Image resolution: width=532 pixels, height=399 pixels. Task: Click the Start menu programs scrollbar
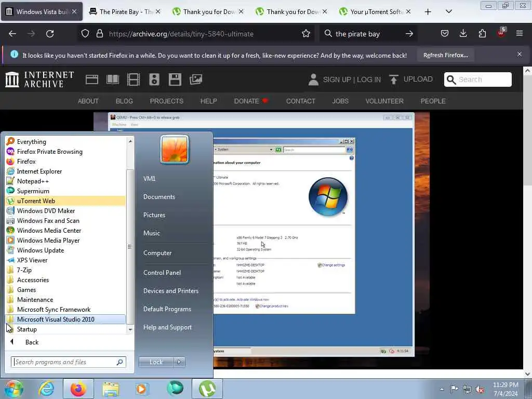tap(130, 246)
